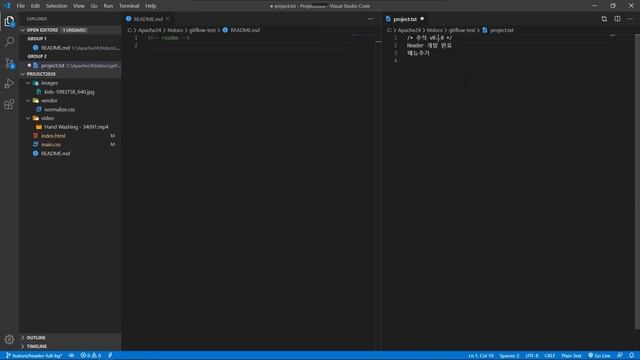
Task: Split the right editor with split icon
Action: click(x=617, y=19)
